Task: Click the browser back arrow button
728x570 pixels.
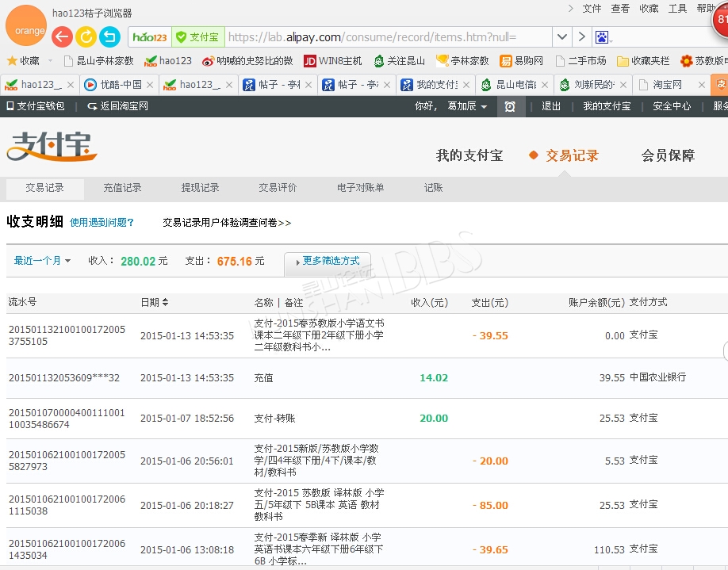Action: click(x=62, y=36)
